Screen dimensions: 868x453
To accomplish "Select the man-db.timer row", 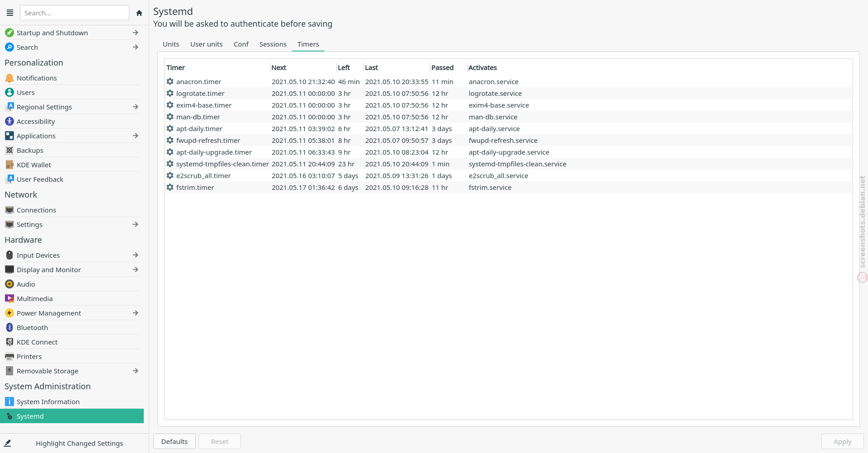I will point(509,117).
